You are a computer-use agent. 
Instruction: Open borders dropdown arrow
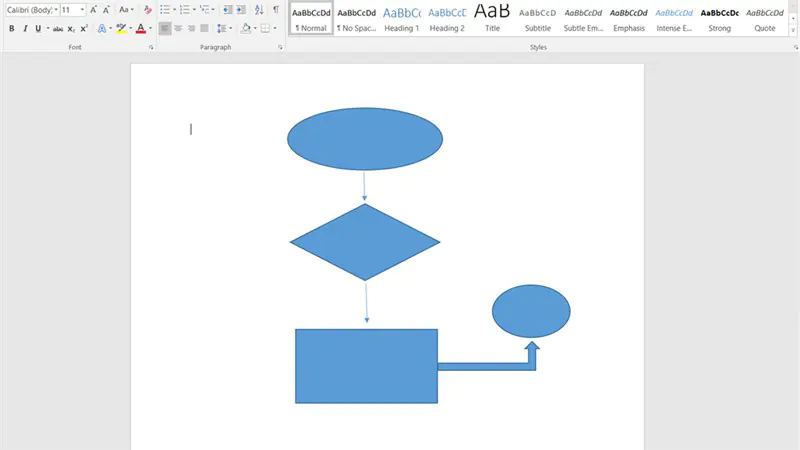tap(275, 29)
